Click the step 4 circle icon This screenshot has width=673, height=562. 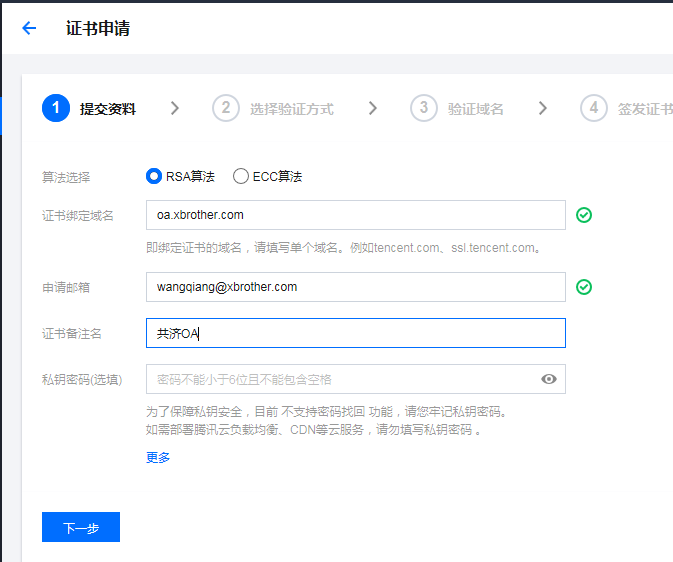(594, 108)
